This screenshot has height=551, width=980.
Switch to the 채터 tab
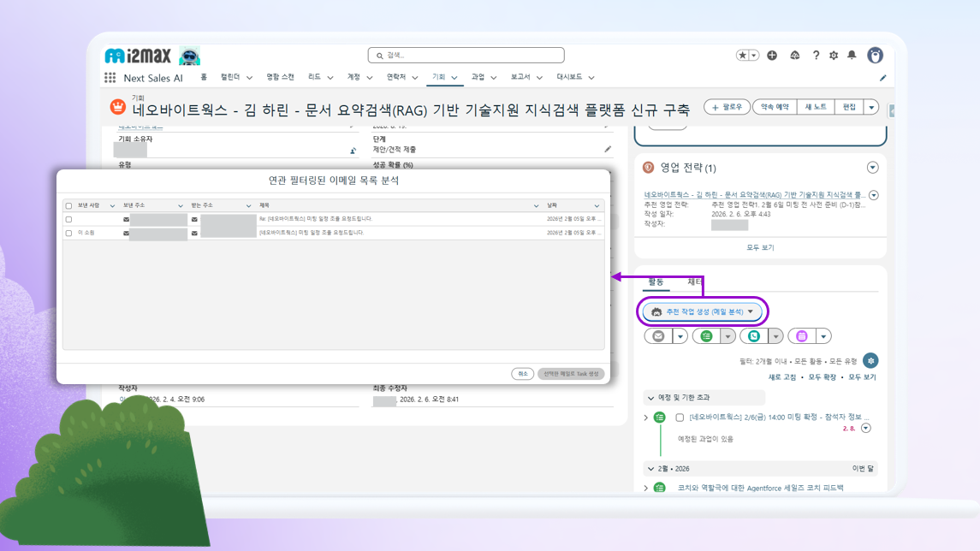click(x=694, y=282)
